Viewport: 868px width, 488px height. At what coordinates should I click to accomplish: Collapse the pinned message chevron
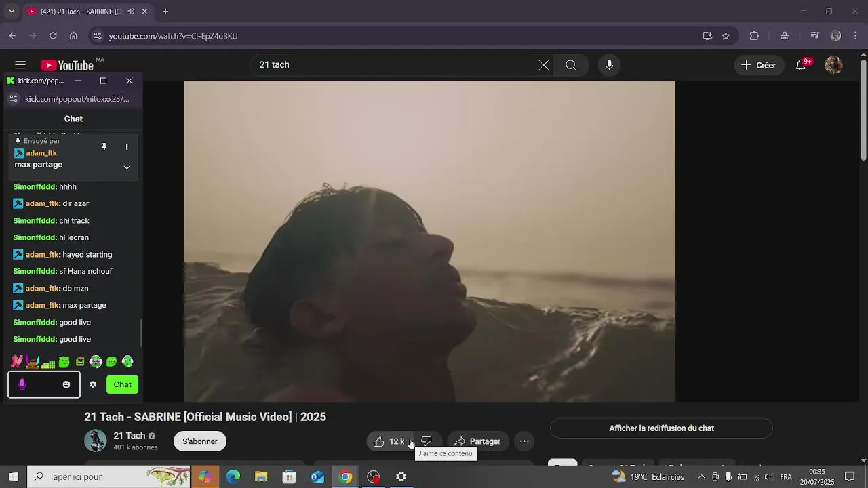127,167
